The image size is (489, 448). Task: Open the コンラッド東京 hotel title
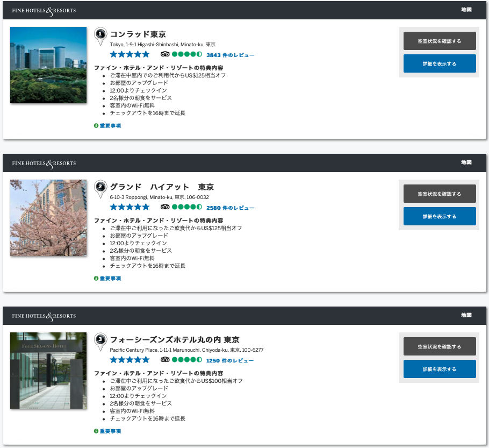pyautogui.click(x=138, y=34)
